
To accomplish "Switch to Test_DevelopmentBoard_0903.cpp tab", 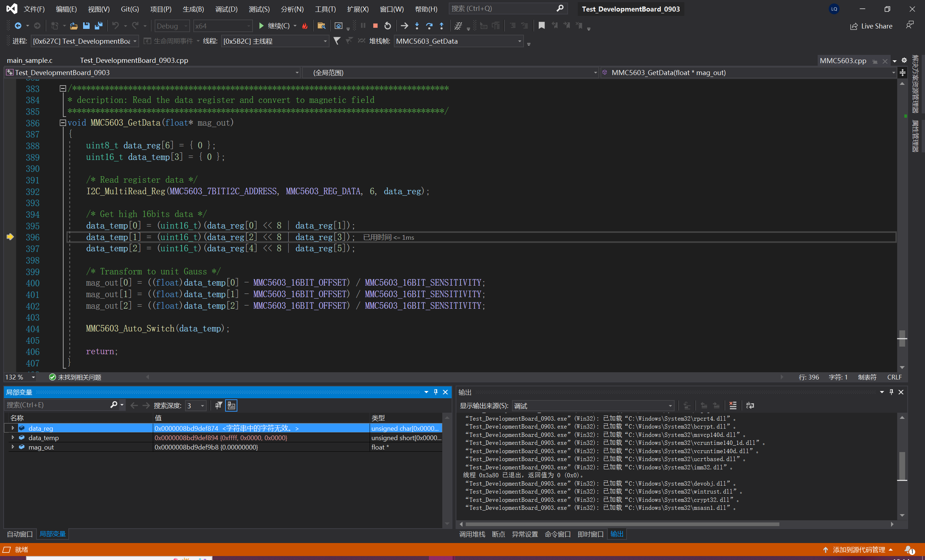I will coord(134,60).
